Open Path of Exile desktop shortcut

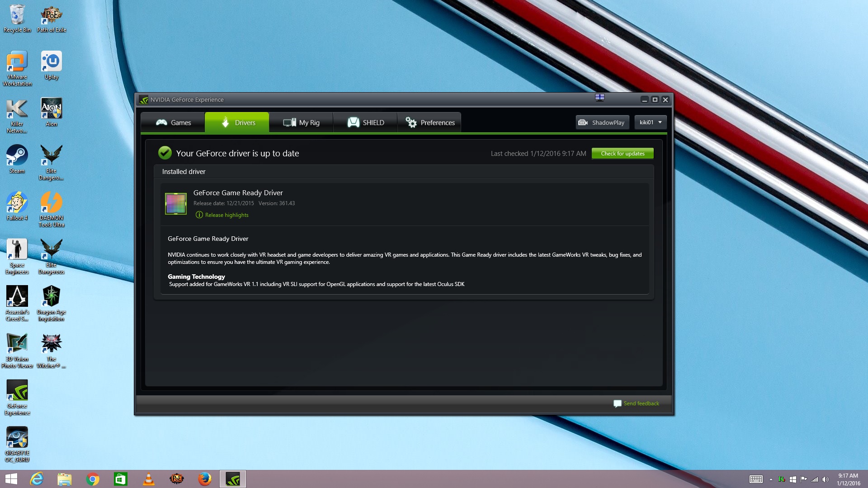click(52, 18)
